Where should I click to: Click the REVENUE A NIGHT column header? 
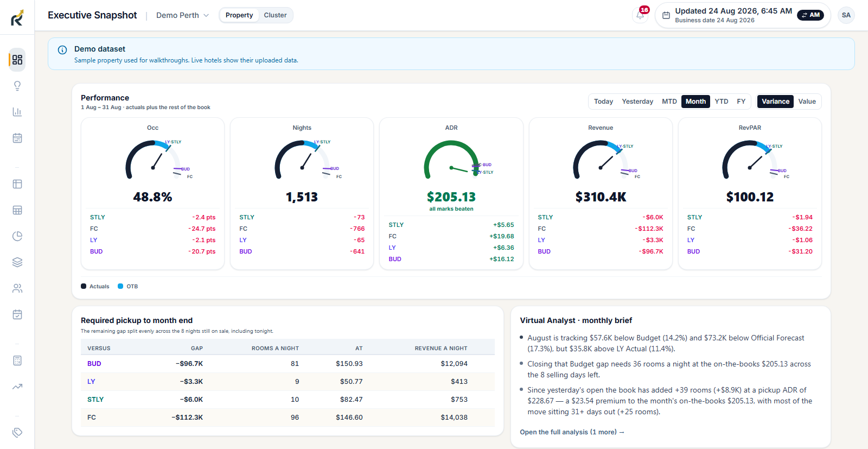pyautogui.click(x=441, y=349)
